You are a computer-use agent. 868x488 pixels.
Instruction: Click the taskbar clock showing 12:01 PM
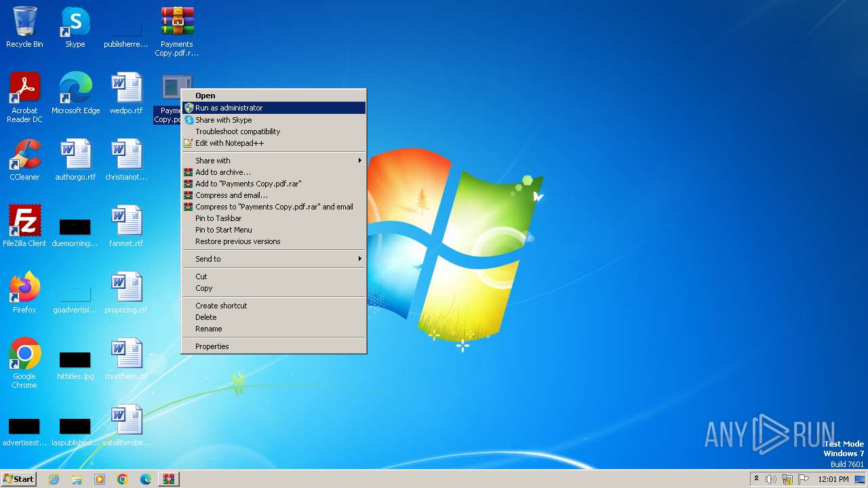(833, 479)
